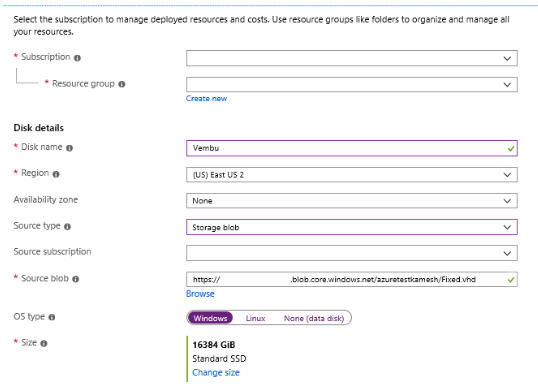This screenshot has width=538, height=388.
Task: Click the Change size link
Action: [216, 373]
